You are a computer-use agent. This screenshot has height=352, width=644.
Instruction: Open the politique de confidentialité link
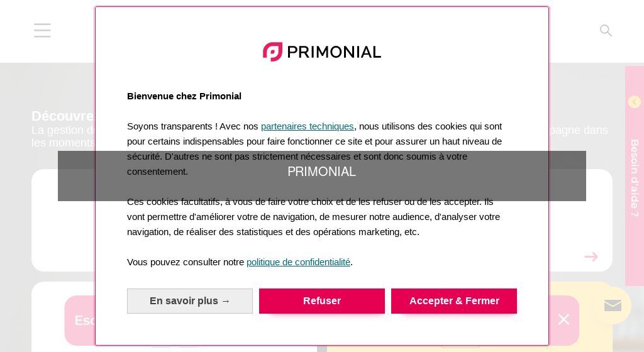pyautogui.click(x=298, y=262)
